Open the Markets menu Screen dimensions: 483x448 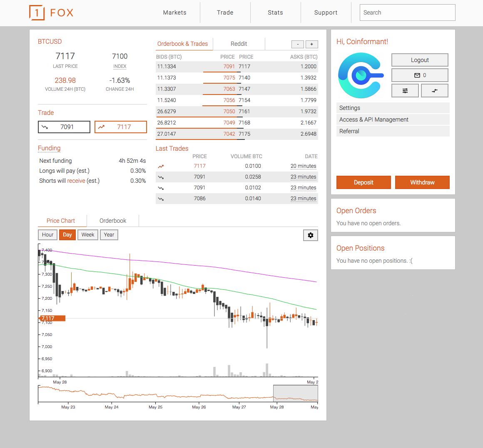point(174,12)
